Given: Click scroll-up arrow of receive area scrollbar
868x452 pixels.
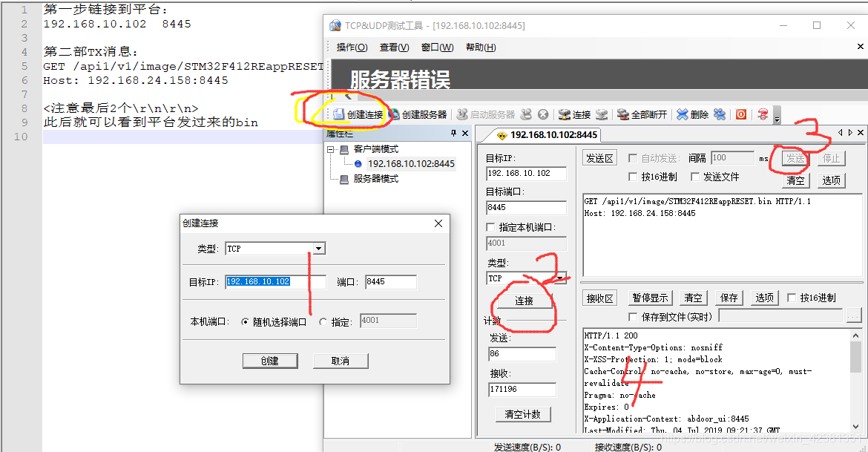Looking at the screenshot, I should 856,335.
